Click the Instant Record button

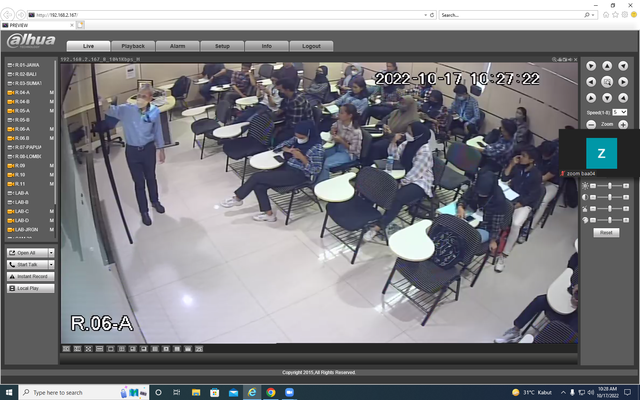tap(31, 276)
